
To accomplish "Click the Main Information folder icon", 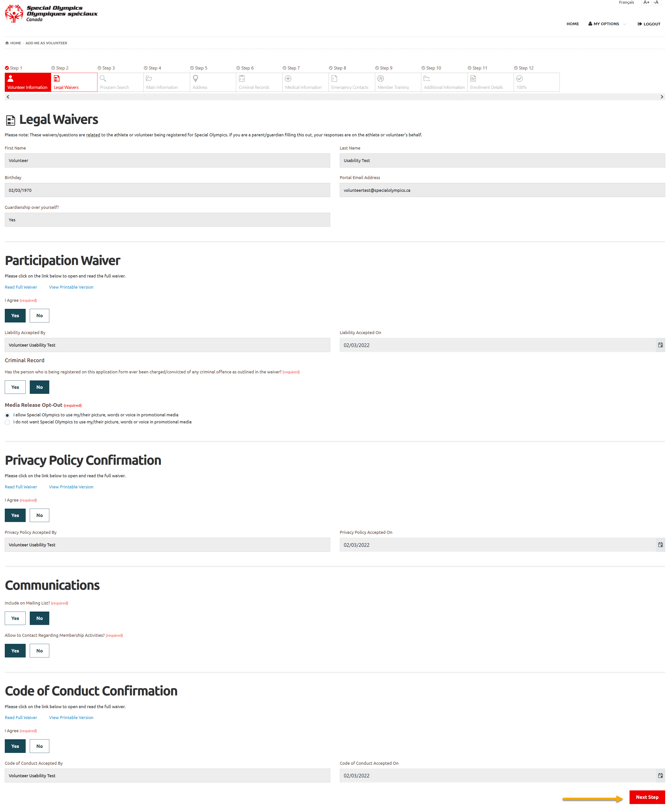I will coord(149,78).
